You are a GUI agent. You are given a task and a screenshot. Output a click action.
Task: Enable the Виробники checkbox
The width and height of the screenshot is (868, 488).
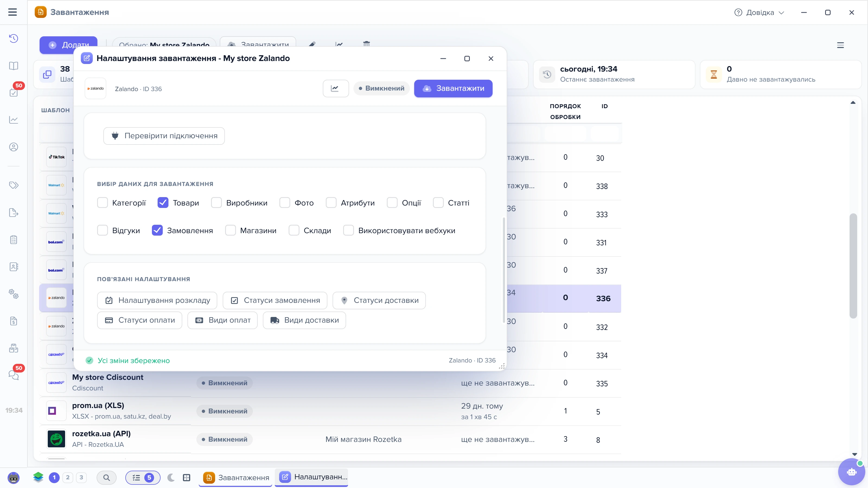[x=216, y=203]
